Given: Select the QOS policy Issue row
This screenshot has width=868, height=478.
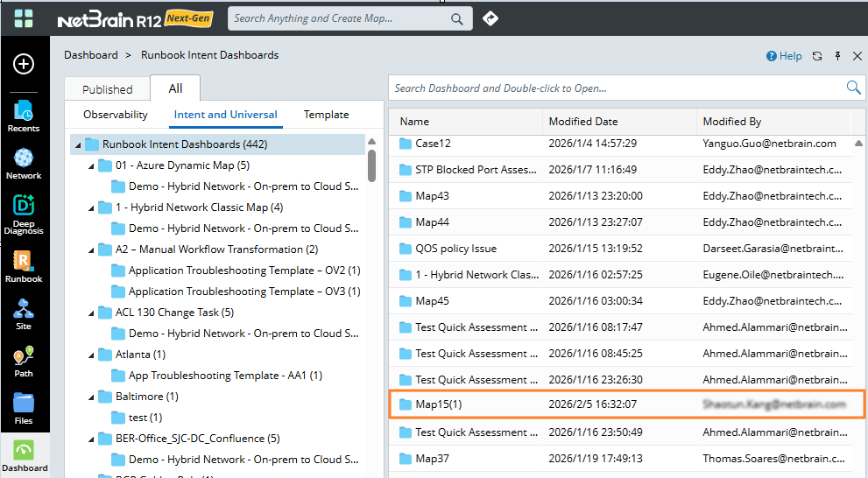Looking at the screenshot, I should 455,249.
